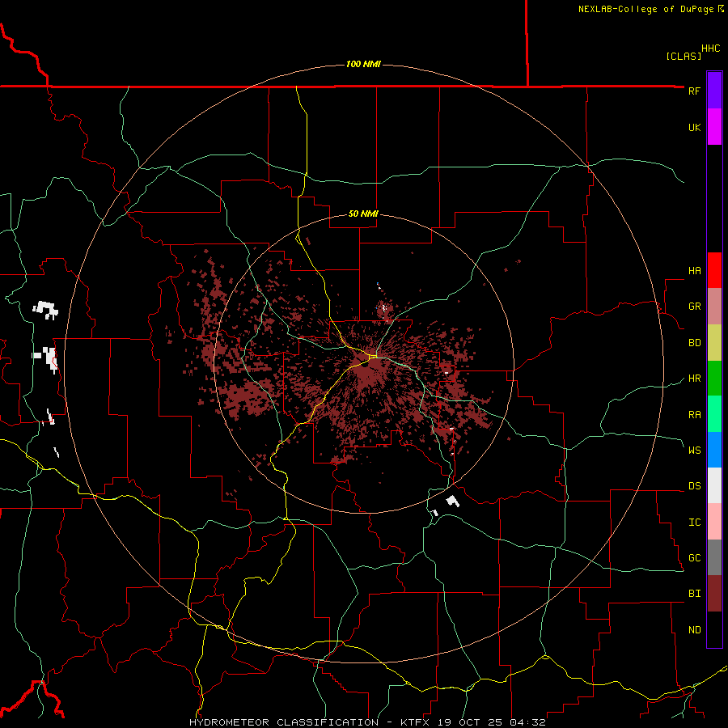This screenshot has width=728, height=728.
Task: Click the HR legend label
Action: [x=694, y=379]
